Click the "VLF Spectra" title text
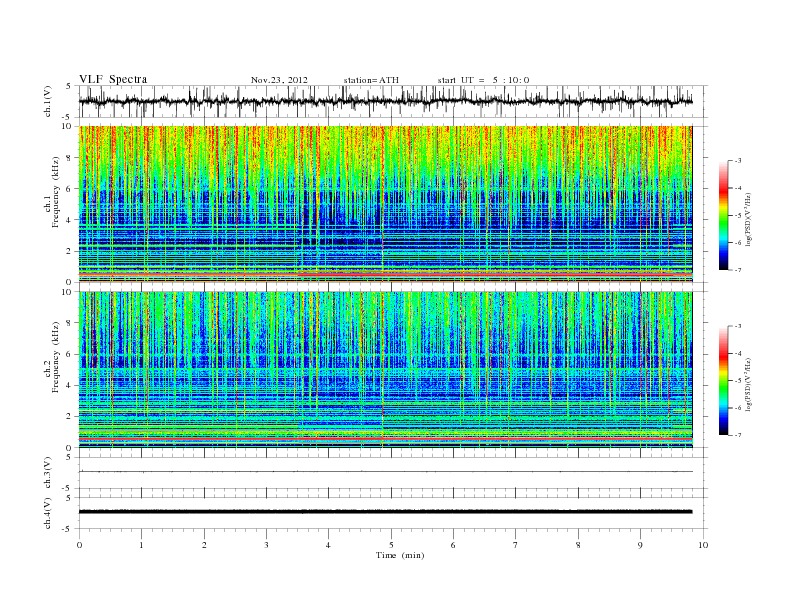Screen dimensions: 792x612 tap(113, 79)
